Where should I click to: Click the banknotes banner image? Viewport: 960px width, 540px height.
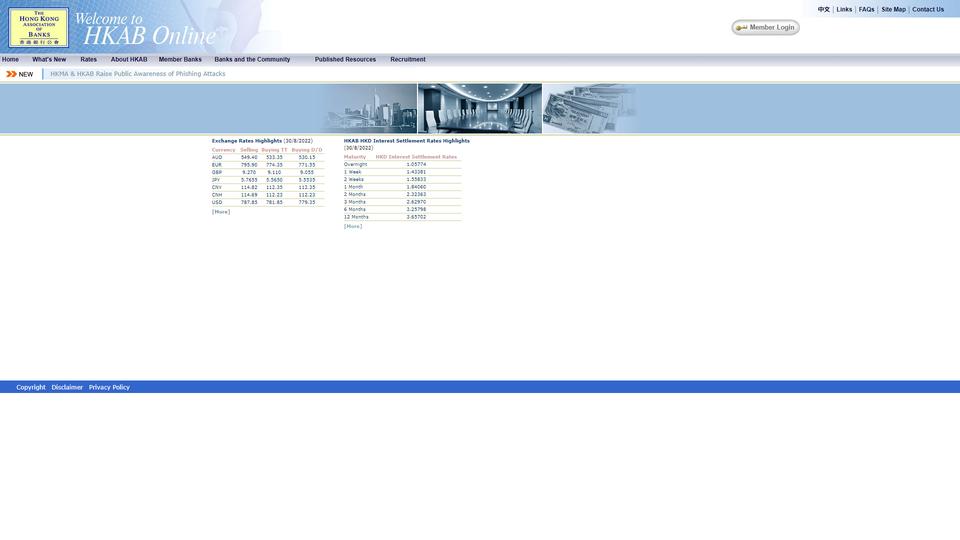[x=590, y=109]
